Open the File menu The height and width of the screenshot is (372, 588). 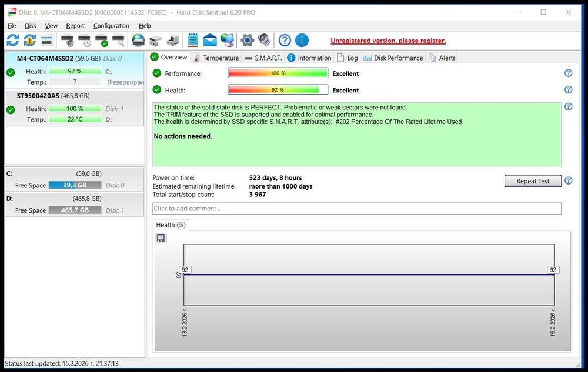pyautogui.click(x=12, y=25)
